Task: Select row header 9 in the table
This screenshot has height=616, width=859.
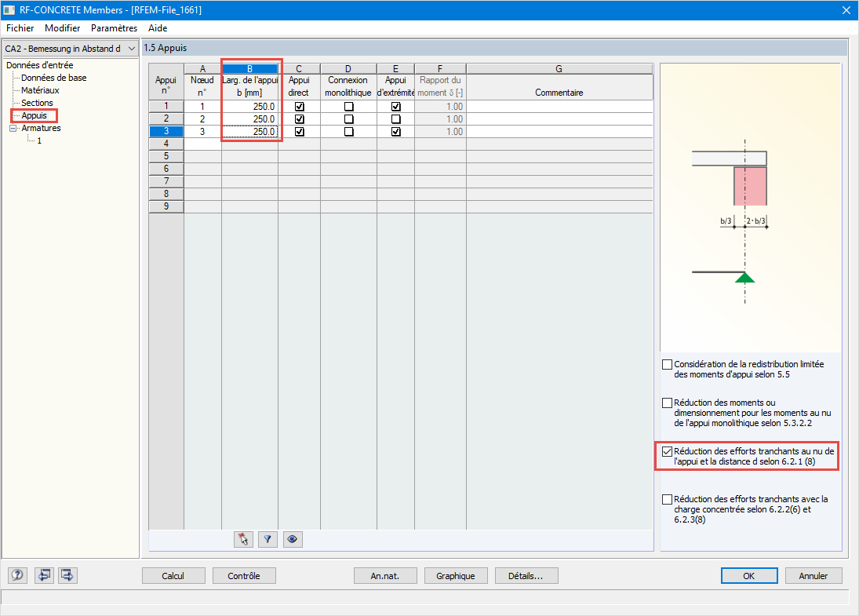Action: [x=166, y=206]
